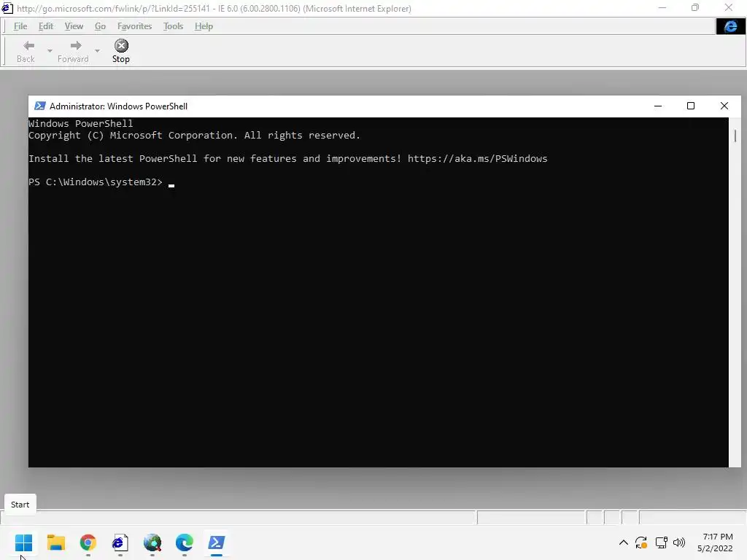Image resolution: width=747 pixels, height=560 pixels.
Task: Show hidden system tray icons
Action: click(623, 542)
